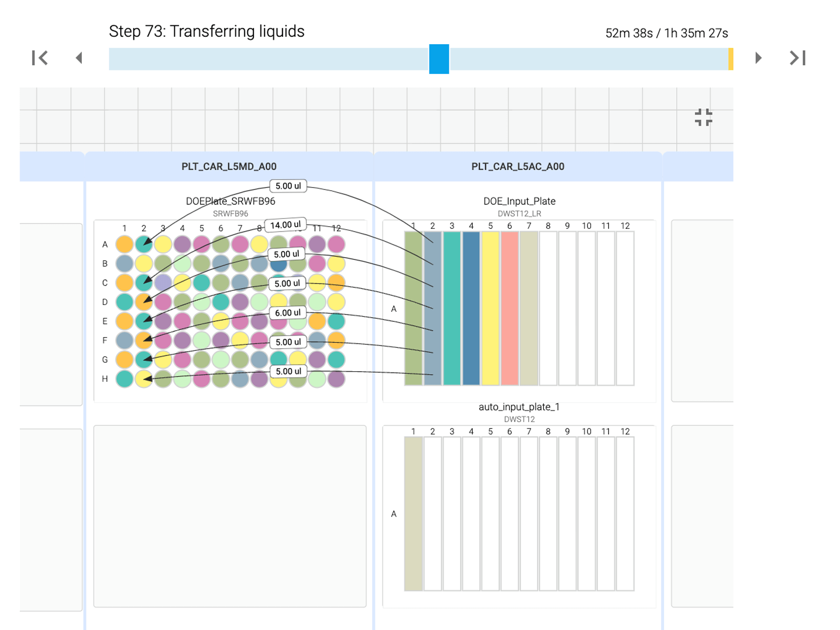Select well B1 on DOEPlate_SRWFB96
840x630 pixels.
(x=124, y=264)
